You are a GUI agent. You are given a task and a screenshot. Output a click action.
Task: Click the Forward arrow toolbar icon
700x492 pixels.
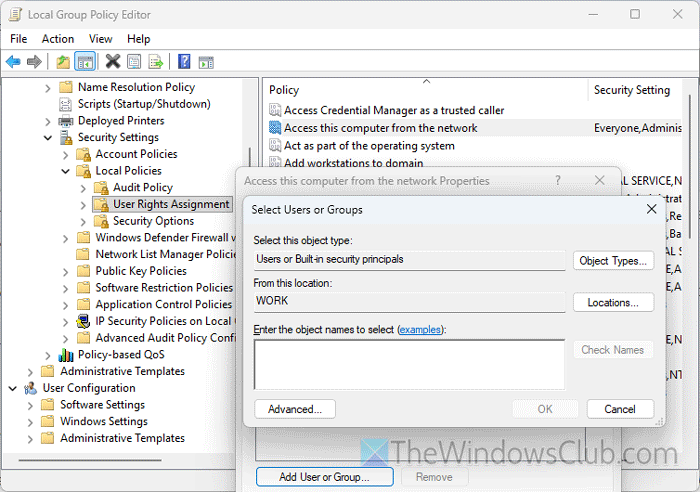point(34,62)
